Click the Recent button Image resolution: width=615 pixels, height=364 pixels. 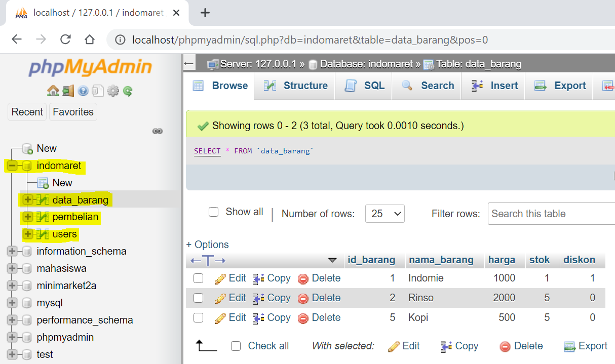[27, 112]
